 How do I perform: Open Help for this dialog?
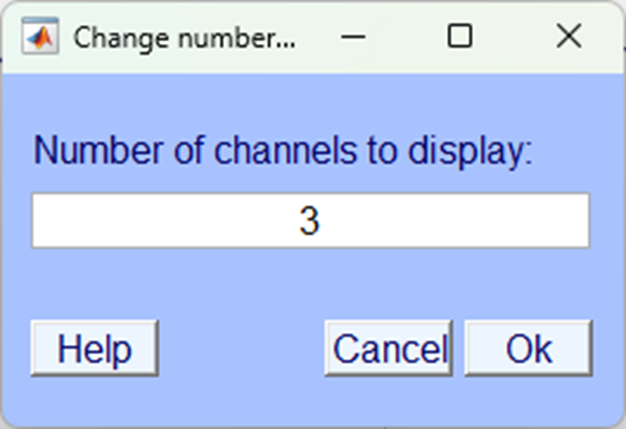[94, 349]
